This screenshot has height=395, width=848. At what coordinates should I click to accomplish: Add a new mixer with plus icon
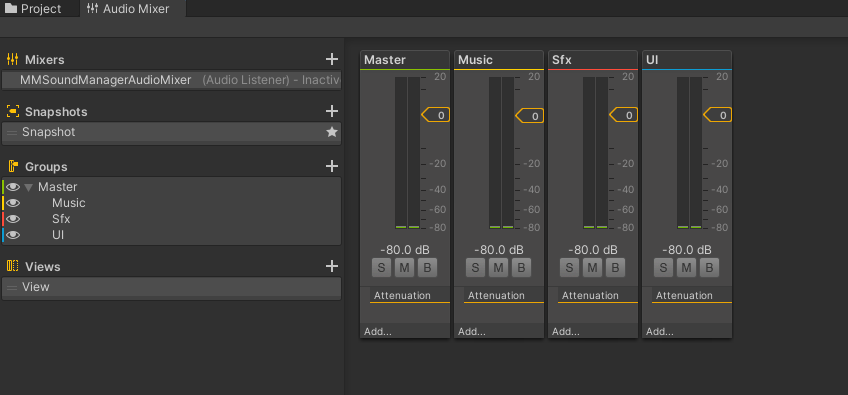(332, 60)
